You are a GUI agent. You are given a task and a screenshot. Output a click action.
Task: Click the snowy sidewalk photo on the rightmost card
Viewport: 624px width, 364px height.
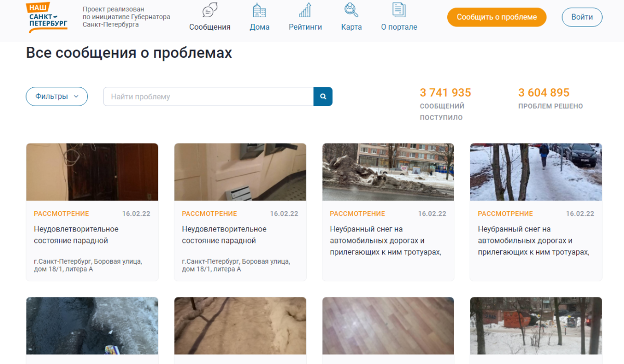pos(536,172)
